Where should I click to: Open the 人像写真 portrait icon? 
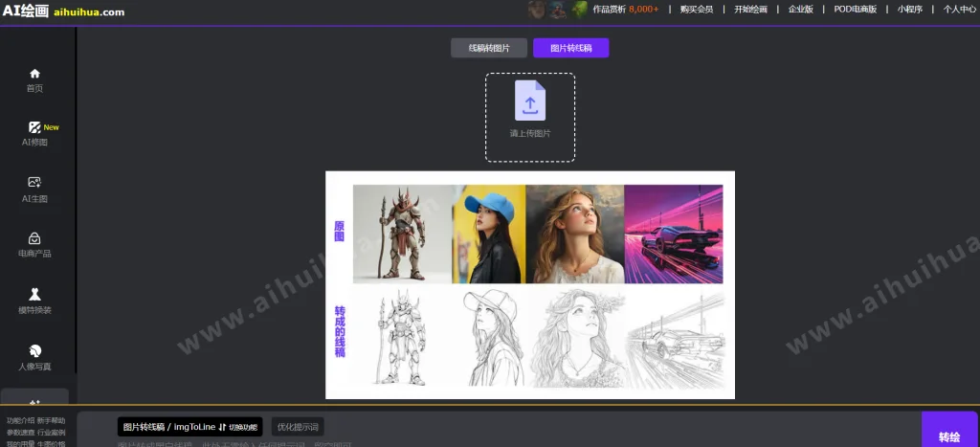(x=35, y=350)
